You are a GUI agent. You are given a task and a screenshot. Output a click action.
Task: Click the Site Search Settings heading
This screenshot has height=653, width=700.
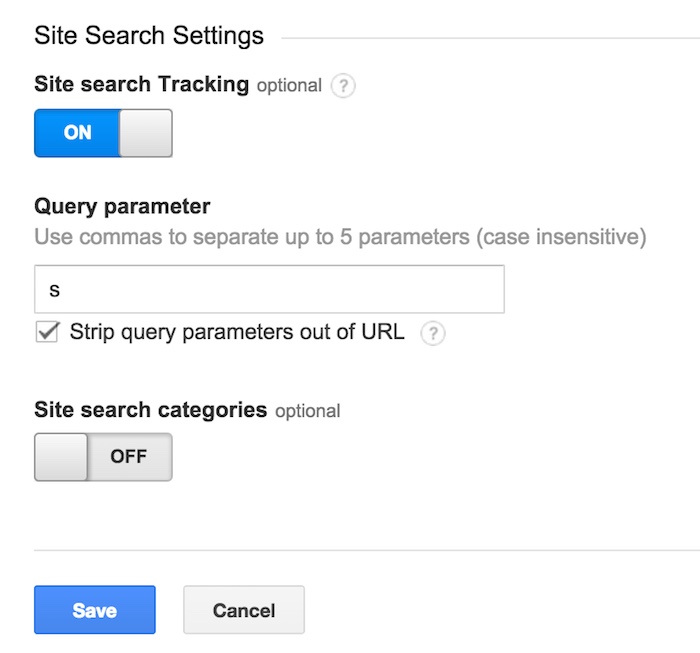[149, 36]
